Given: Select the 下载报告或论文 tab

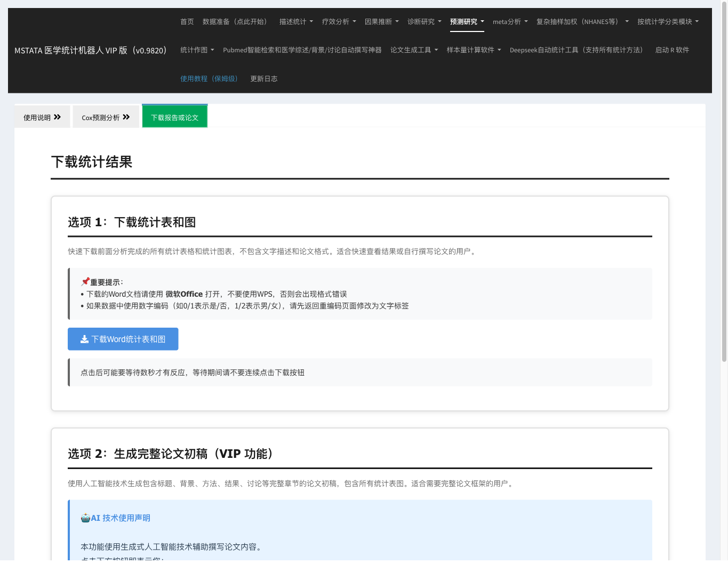Looking at the screenshot, I should coord(174,117).
